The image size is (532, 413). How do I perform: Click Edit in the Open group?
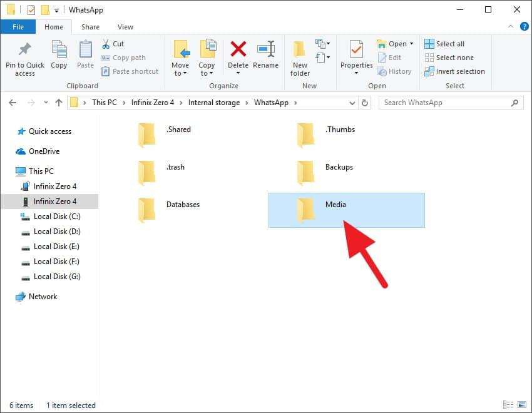389,58
